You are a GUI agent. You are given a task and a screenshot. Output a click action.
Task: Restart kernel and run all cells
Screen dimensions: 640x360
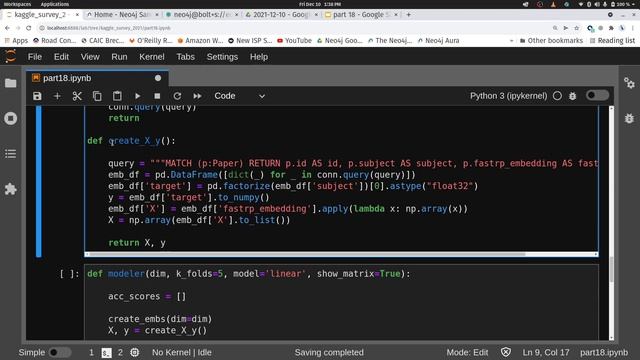tap(197, 96)
